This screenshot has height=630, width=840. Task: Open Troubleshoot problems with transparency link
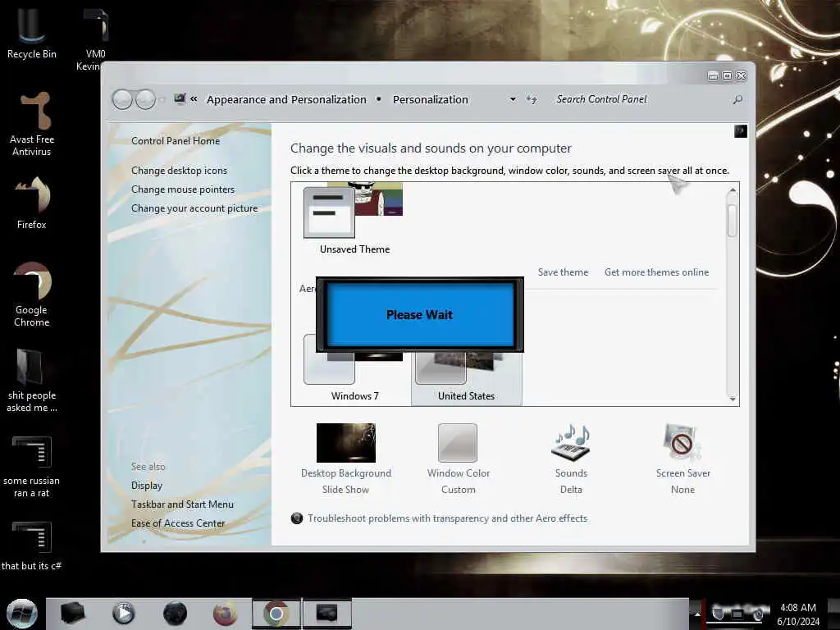click(447, 518)
